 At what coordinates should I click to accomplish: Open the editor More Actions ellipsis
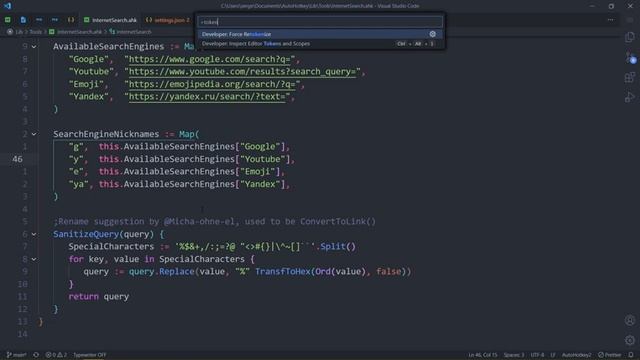click(x=611, y=20)
